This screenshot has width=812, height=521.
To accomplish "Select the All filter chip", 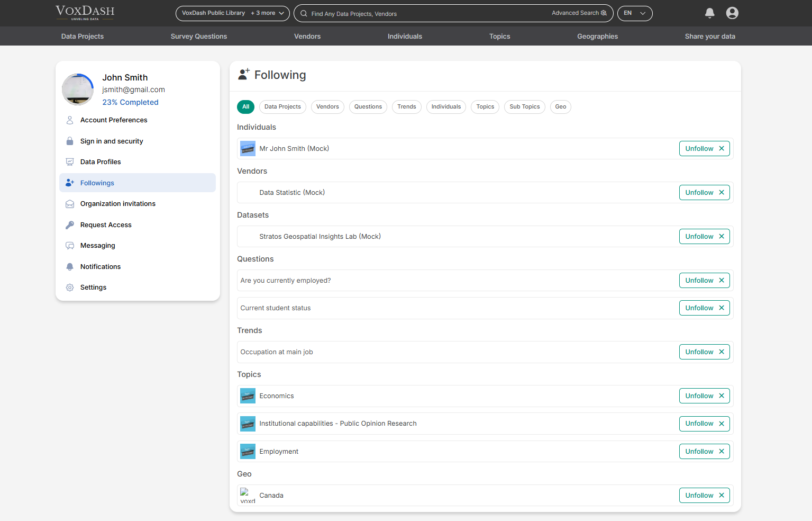I will click(x=245, y=107).
